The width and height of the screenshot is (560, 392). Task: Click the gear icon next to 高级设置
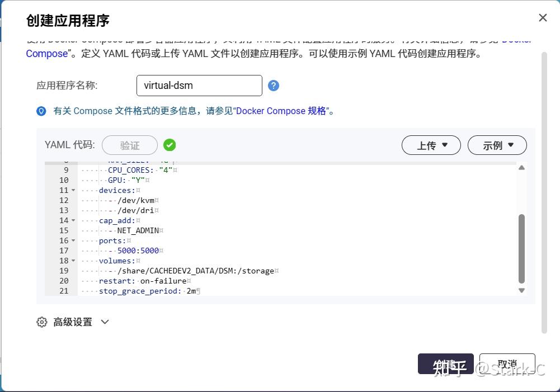pyautogui.click(x=41, y=322)
